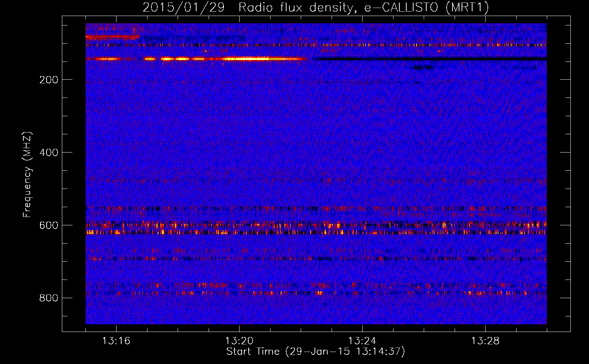
Task: Click the 200 frequency tick label
Action: [49, 80]
